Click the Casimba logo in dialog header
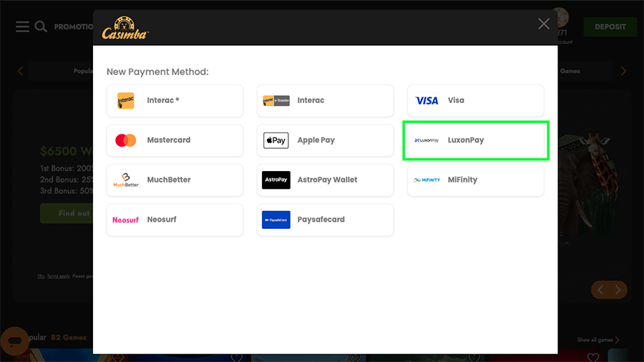This screenshot has width=644, height=362. [x=125, y=28]
